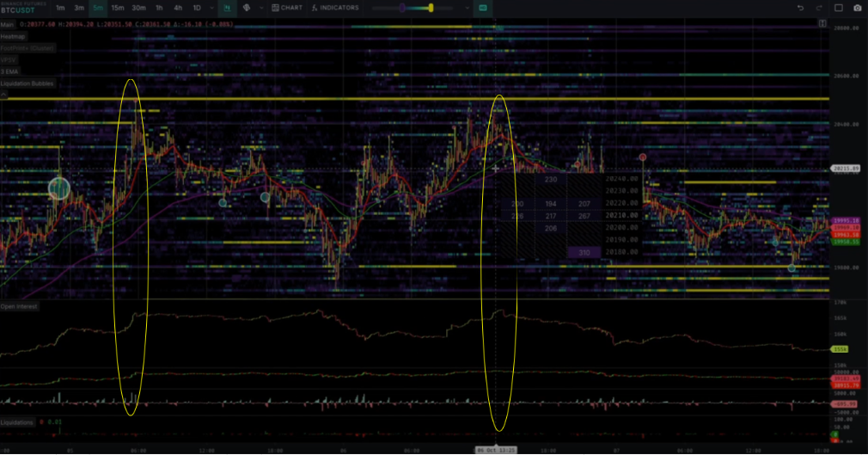This screenshot has height=455, width=868.
Task: Select the active 5m timeframe
Action: click(98, 8)
